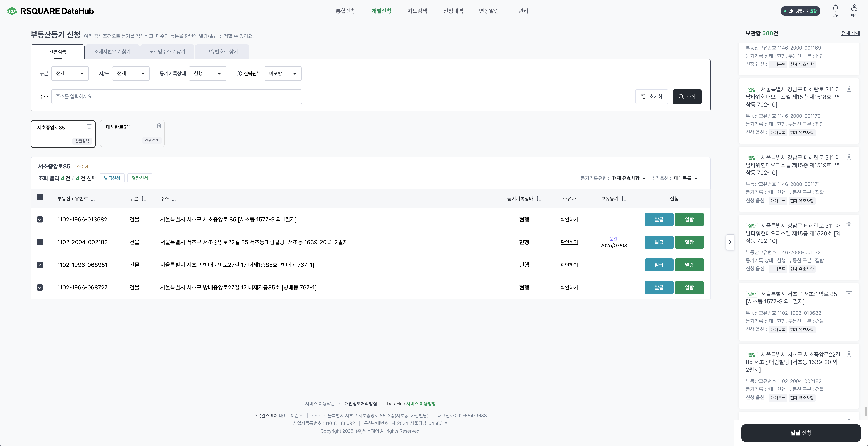Expand the 추가옵션 매매목록 dropdown
The height and width of the screenshot is (446, 868).
tap(686, 179)
